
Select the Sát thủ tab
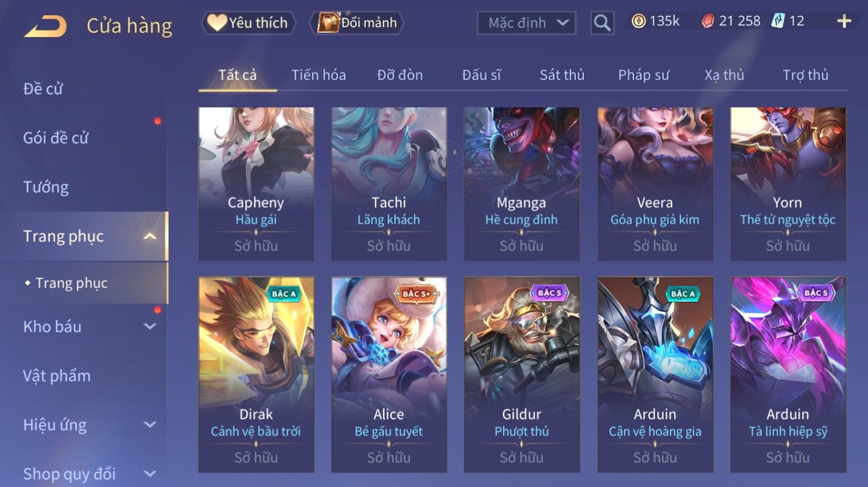pos(562,75)
